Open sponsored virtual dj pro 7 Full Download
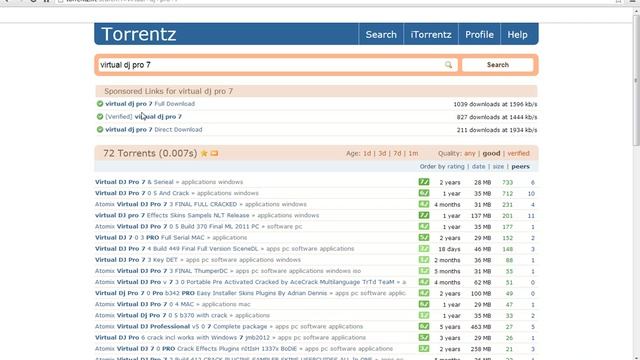The height and width of the screenshot is (360, 640). click(150, 104)
